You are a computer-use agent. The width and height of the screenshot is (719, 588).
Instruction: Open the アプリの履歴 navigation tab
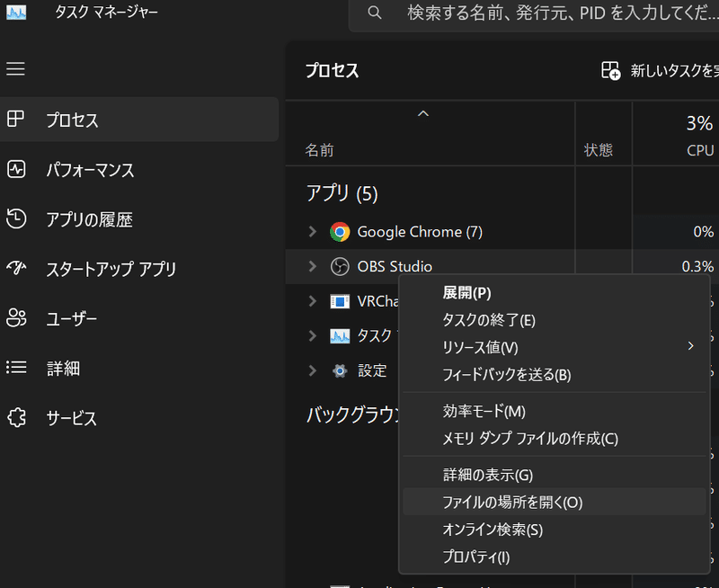pyautogui.click(x=139, y=219)
